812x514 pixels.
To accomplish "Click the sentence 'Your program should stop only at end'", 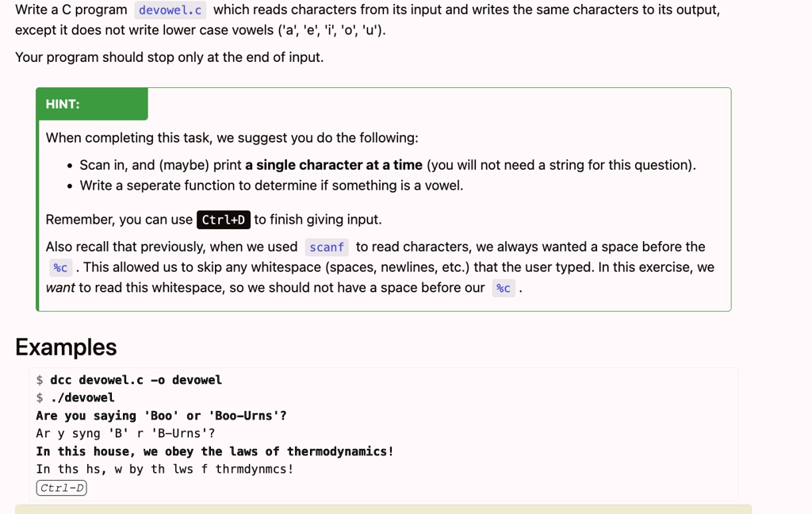I will pyautogui.click(x=170, y=57).
